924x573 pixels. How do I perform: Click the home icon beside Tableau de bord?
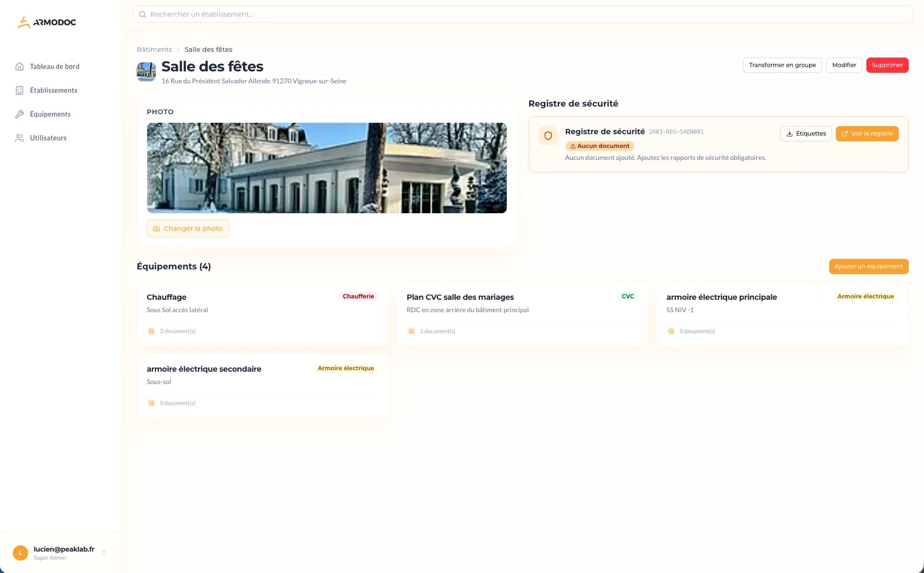pyautogui.click(x=20, y=67)
